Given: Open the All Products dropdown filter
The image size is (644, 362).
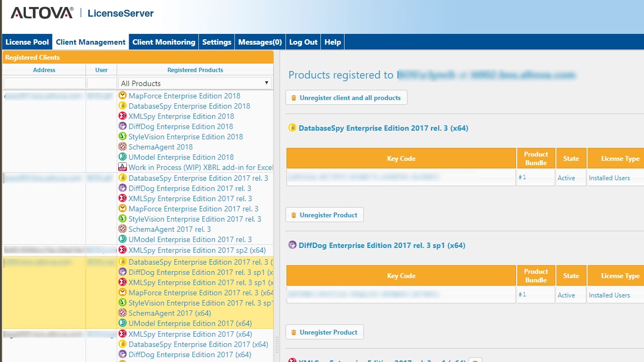Looking at the screenshot, I should pos(195,83).
